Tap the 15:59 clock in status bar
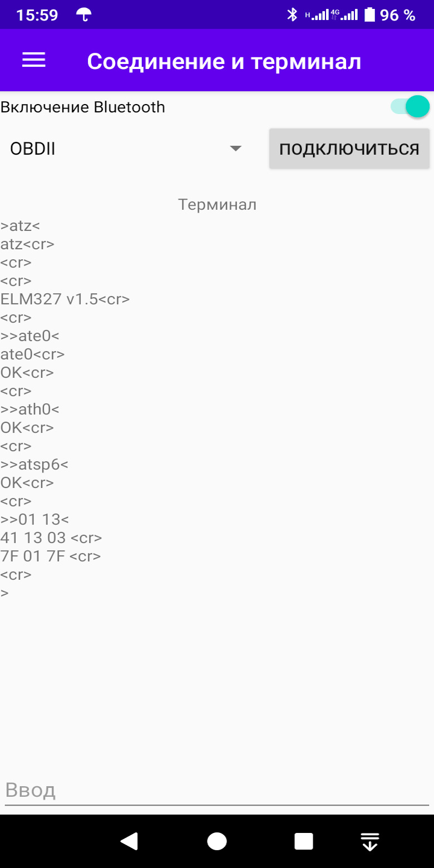The height and width of the screenshot is (868, 434). pyautogui.click(x=37, y=15)
